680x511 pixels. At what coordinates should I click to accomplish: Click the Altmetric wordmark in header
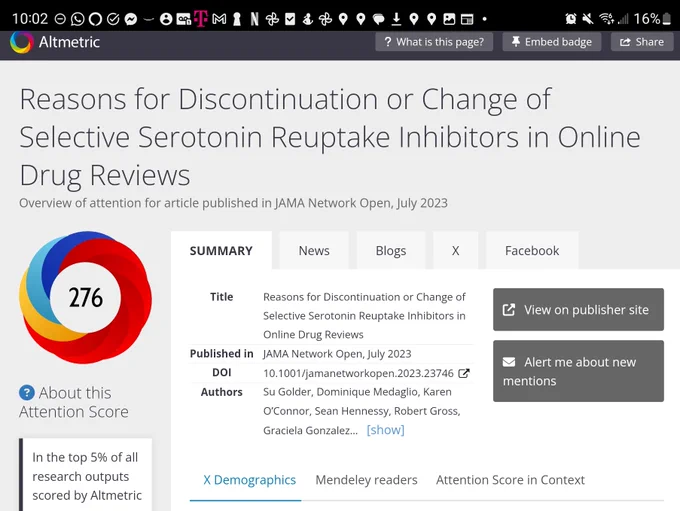[x=69, y=42]
